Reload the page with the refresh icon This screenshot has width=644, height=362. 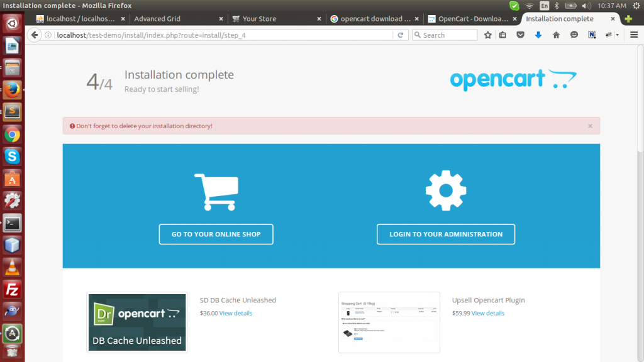(401, 35)
